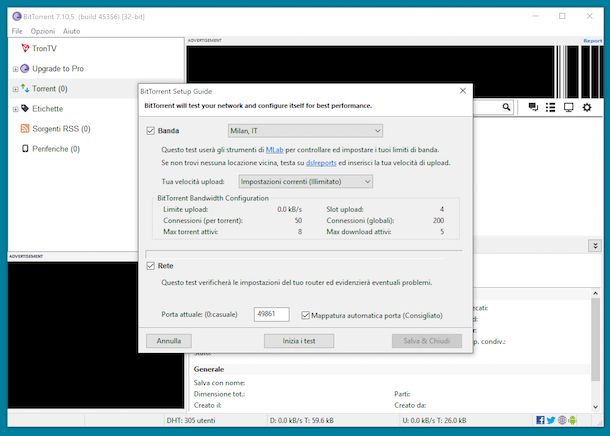Image resolution: width=610 pixels, height=436 pixels.
Task: Click the DHT: 305 utenti status
Action: pyautogui.click(x=191, y=421)
